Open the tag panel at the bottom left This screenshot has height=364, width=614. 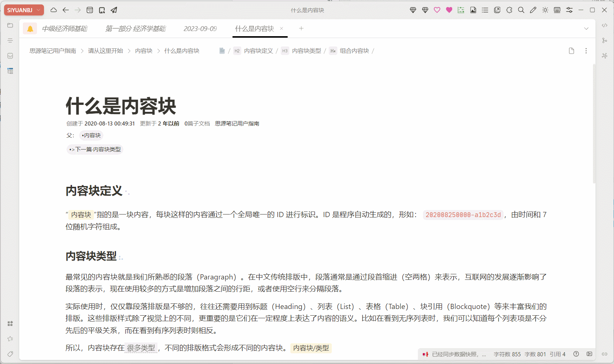[x=10, y=354]
